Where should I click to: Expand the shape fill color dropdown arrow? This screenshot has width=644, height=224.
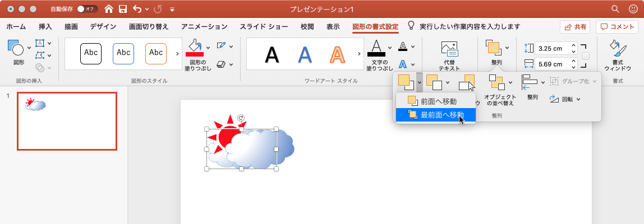(208, 47)
